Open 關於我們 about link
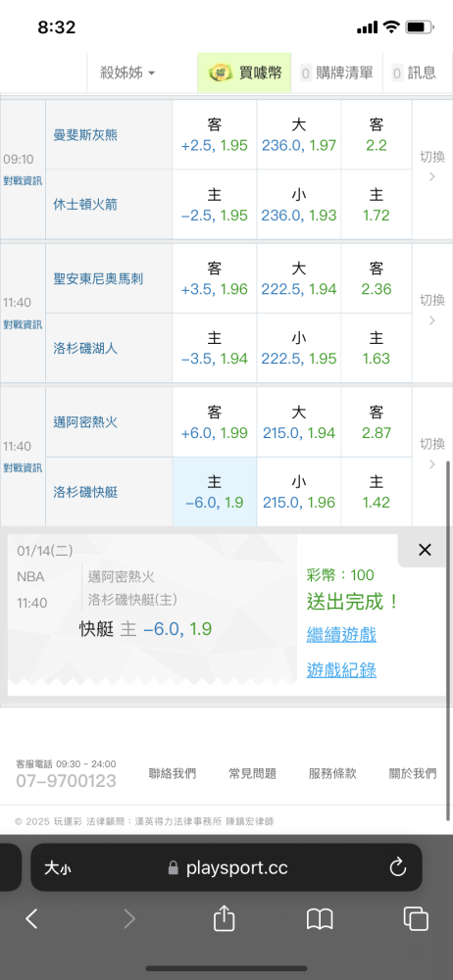Viewport: 453px width, 980px height. (413, 774)
